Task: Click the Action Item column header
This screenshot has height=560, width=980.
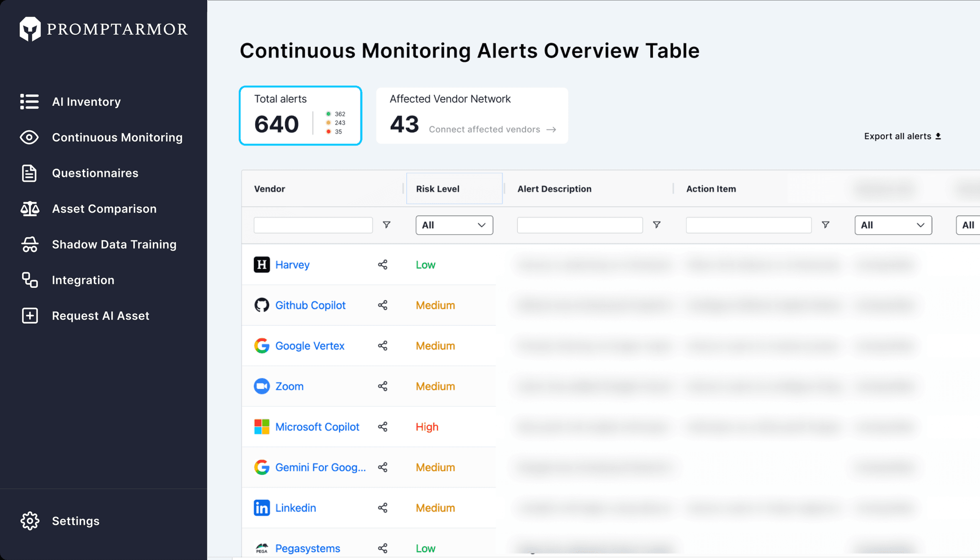Action: (x=711, y=189)
